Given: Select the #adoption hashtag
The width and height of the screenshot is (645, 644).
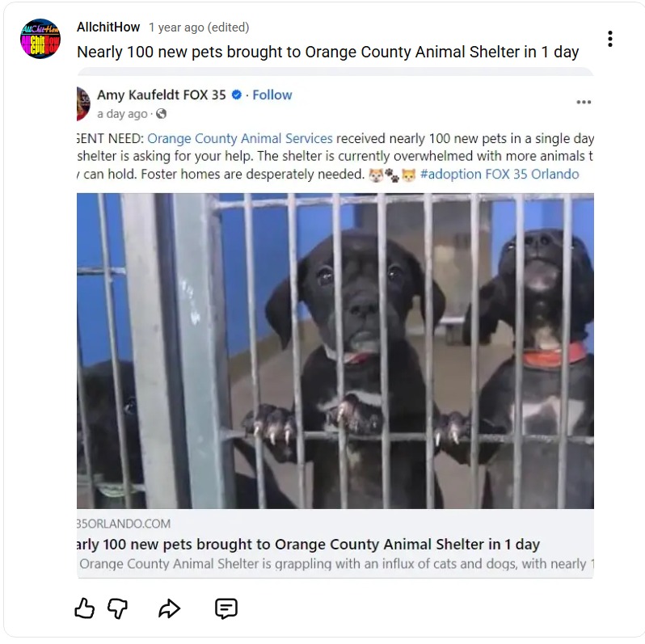Looking at the screenshot, I should click(x=451, y=175).
